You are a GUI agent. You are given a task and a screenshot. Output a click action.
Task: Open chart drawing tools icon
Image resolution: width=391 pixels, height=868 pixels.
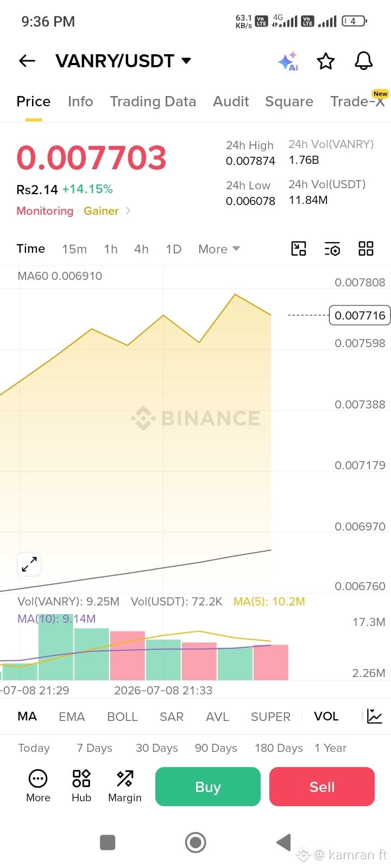[x=299, y=248]
